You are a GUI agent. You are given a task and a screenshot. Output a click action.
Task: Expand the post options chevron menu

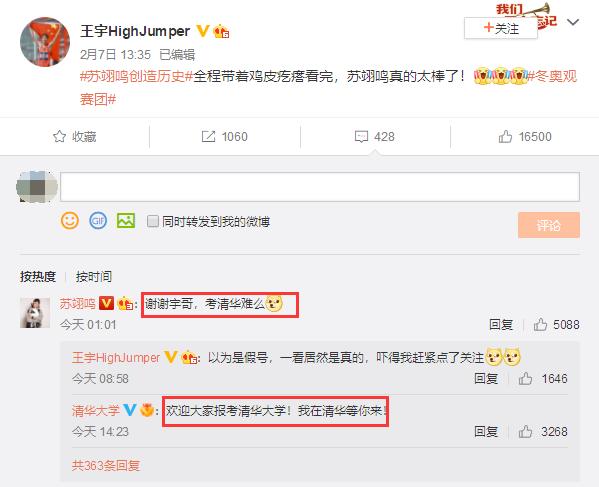[x=573, y=22]
